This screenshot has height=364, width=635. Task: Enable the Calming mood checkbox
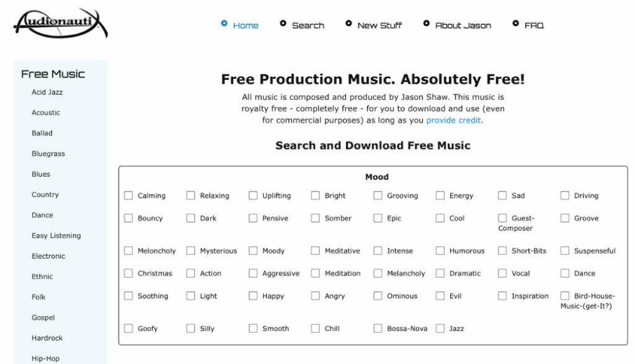point(128,195)
